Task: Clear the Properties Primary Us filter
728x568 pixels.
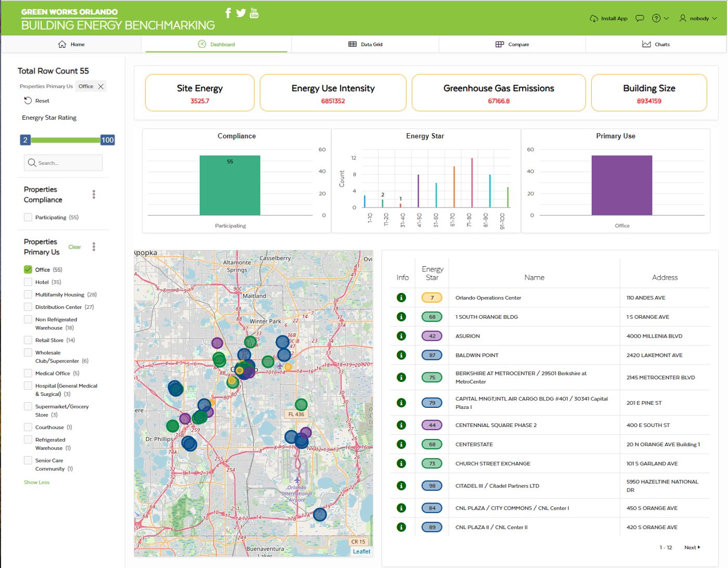Action: click(x=74, y=247)
